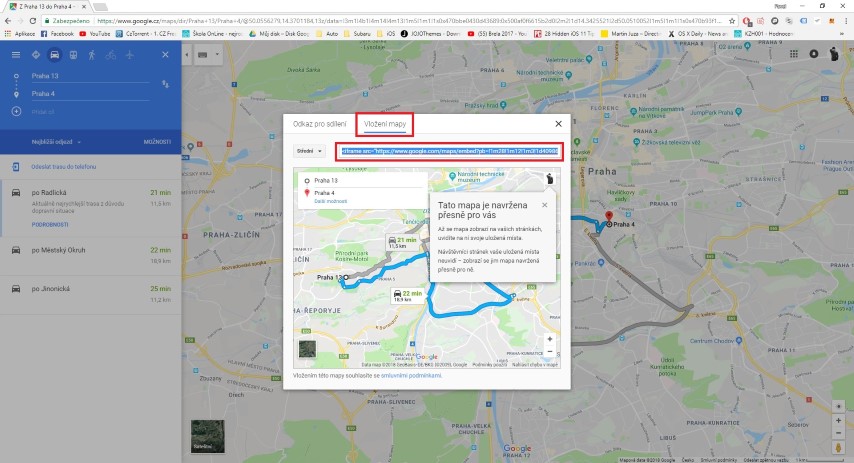Zoom out on embedded map preview
Screen dimensions: 854x463
550,352
